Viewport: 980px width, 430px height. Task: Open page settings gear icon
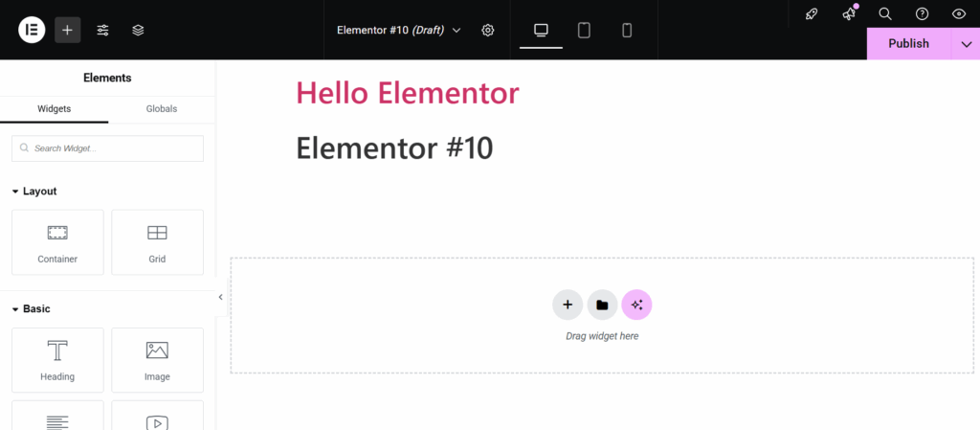point(488,30)
